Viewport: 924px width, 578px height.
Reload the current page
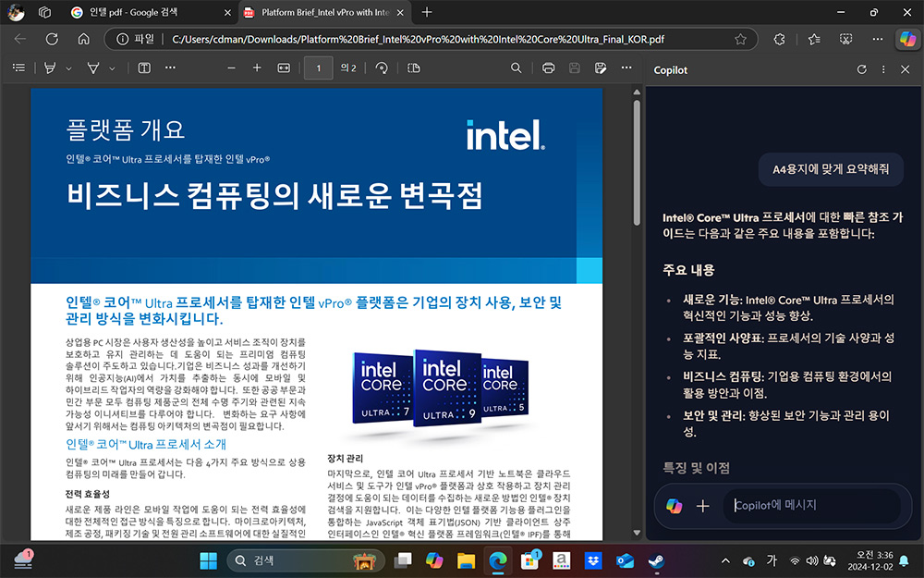tap(52, 39)
